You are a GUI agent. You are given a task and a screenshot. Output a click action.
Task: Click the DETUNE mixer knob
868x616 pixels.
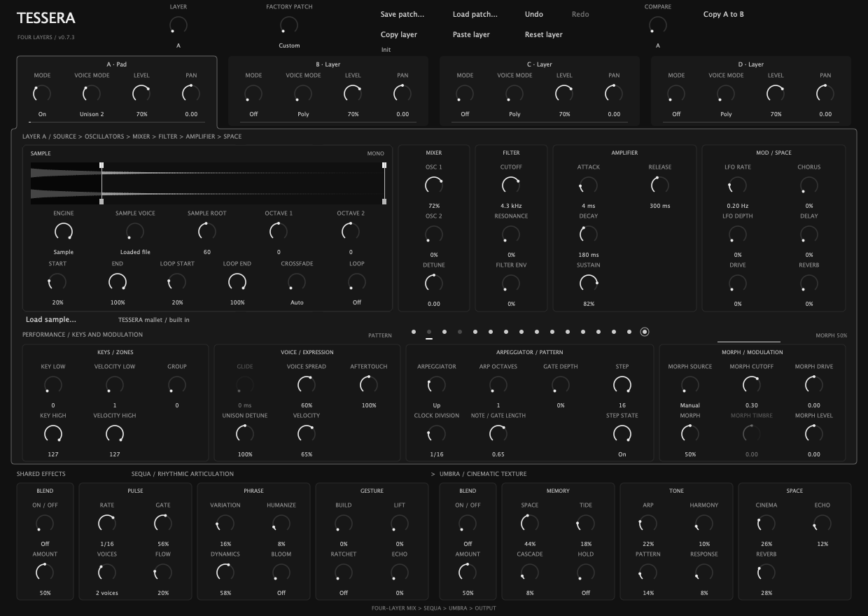point(434,283)
